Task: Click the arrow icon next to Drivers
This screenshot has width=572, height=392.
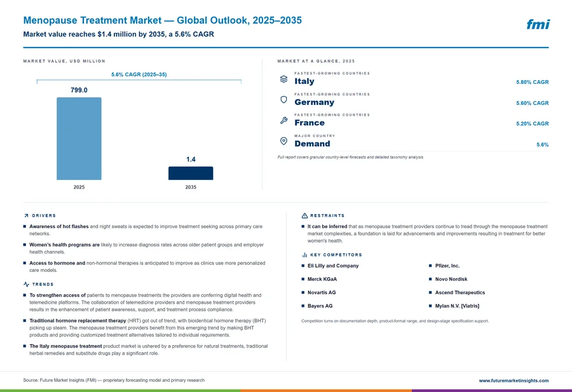Action: pyautogui.click(x=26, y=216)
